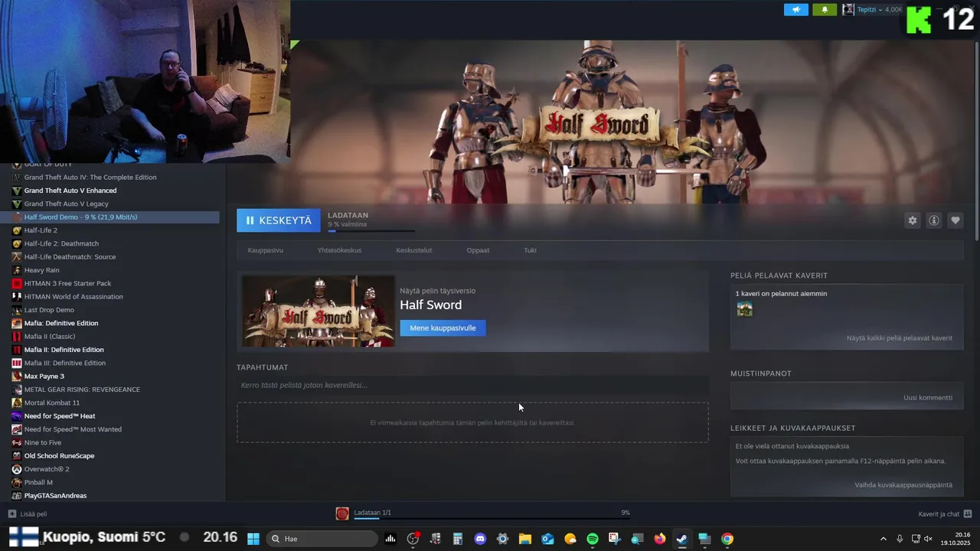This screenshot has width=980, height=551.
Task: Click the Half Sword full game thumbnail
Action: click(x=318, y=311)
